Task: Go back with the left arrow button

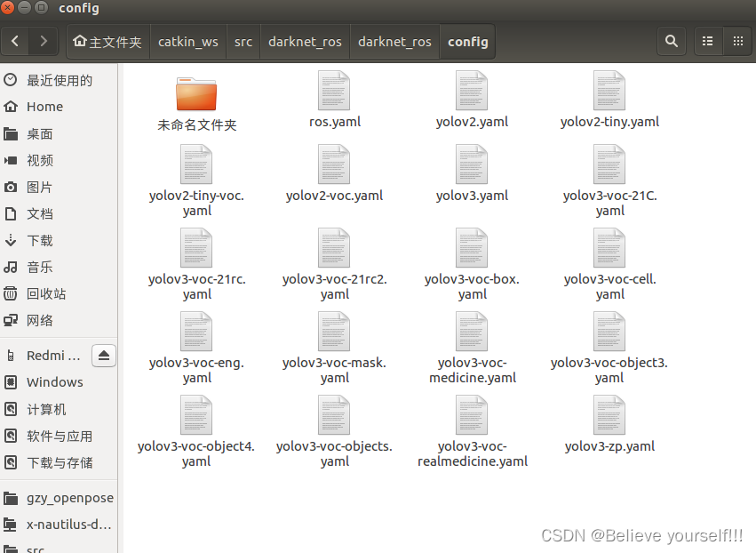Action: coord(15,42)
